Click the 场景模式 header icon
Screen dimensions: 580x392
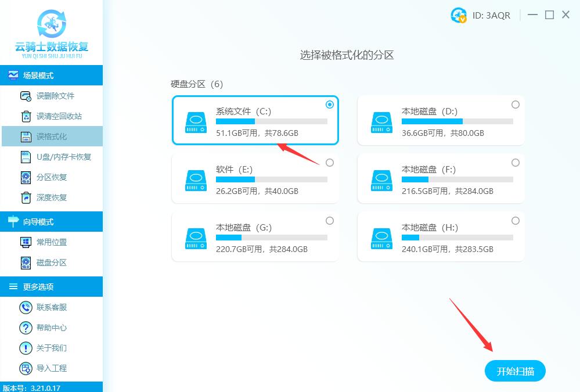[x=13, y=75]
